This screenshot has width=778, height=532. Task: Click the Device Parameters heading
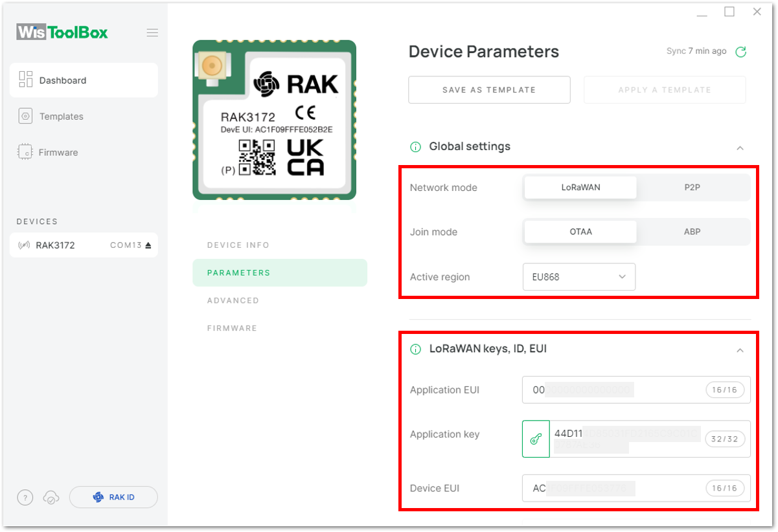click(x=484, y=52)
